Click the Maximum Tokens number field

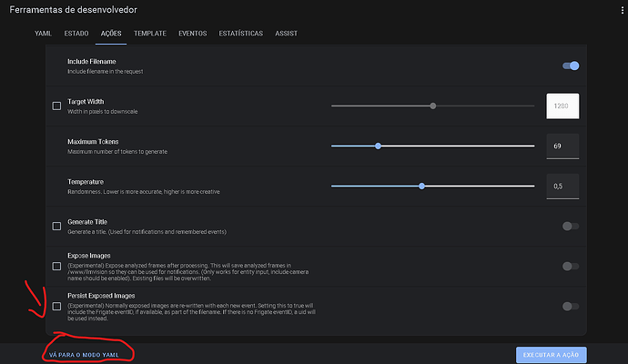pyautogui.click(x=562, y=146)
